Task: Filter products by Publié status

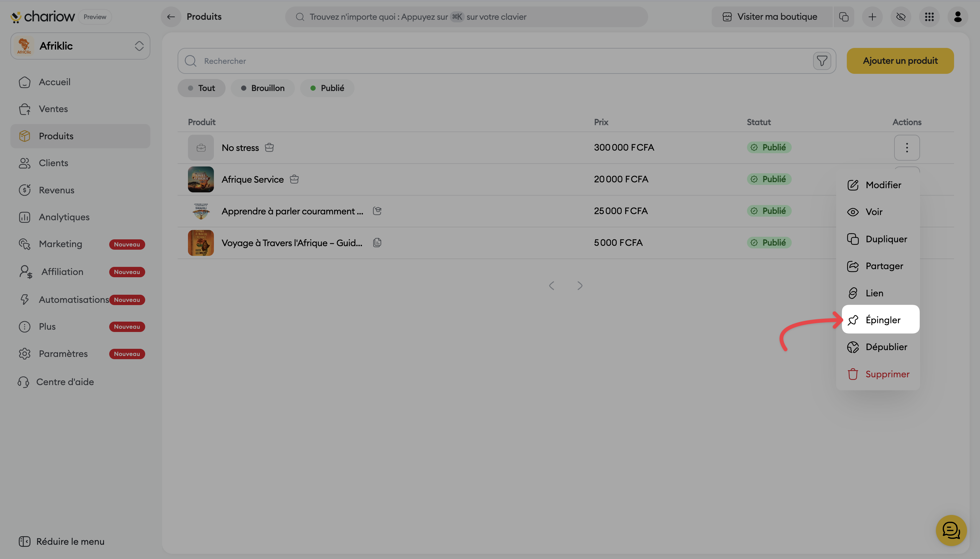Action: coord(327,88)
